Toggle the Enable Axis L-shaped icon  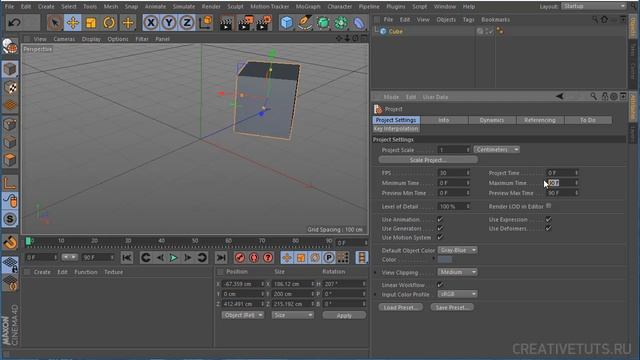click(10, 183)
